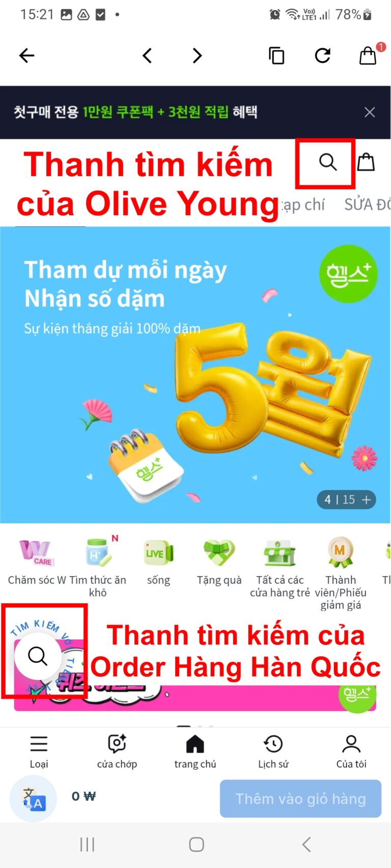Reload the page with refresh icon
The image size is (391, 868).
[323, 55]
